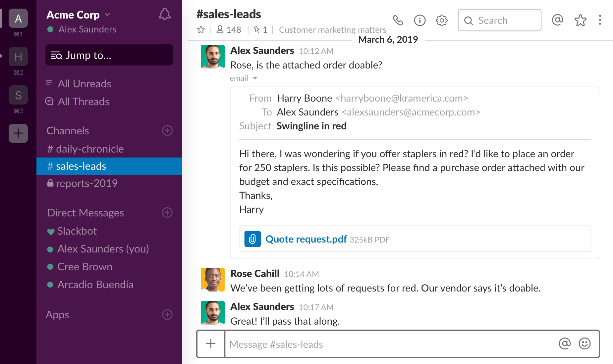Open the more actions vertical dots menu

(x=600, y=20)
